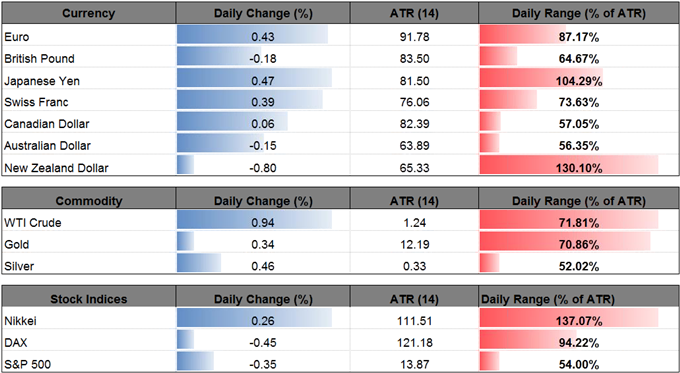The image size is (680, 373).
Task: Select the Stock Indices header cell
Action: [88, 299]
